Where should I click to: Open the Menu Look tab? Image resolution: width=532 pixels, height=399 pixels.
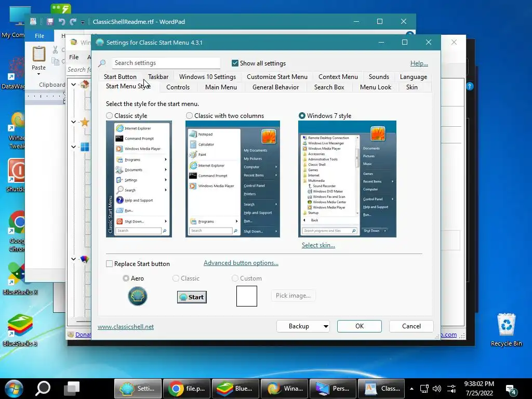pyautogui.click(x=375, y=87)
